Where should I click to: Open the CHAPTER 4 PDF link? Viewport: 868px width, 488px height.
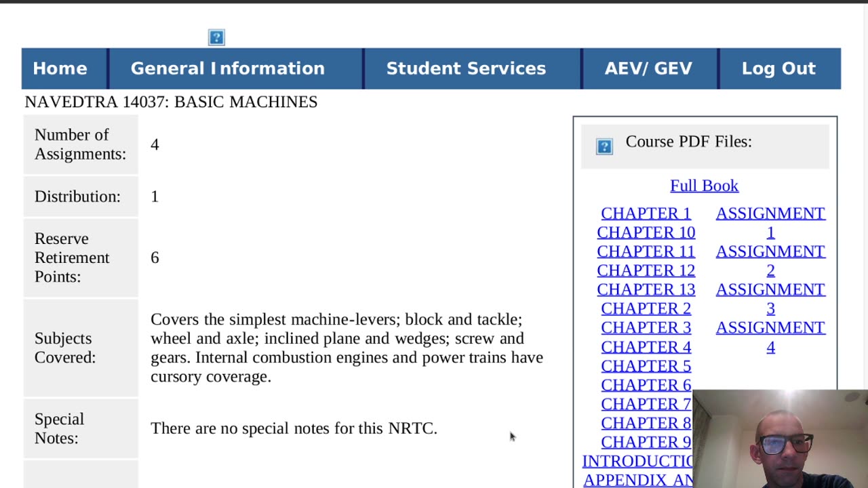[646, 347]
